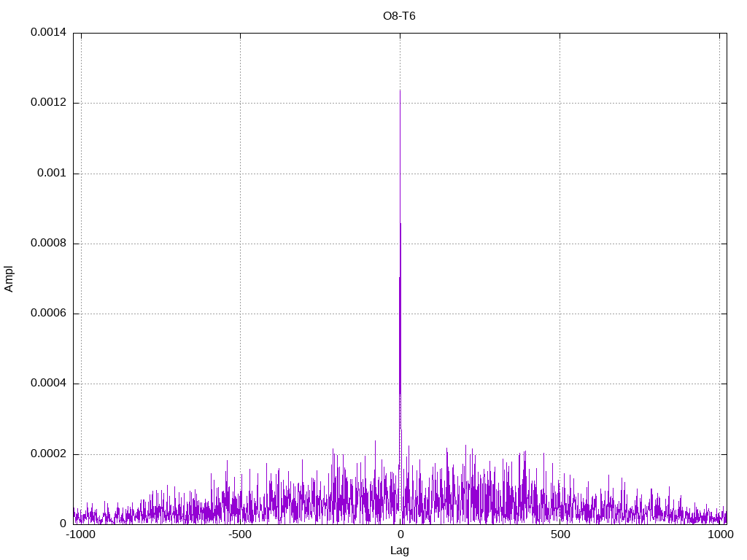The height and width of the screenshot is (560, 747).
Task: Click the 0.0006 y-axis tick label
Action: (49, 313)
